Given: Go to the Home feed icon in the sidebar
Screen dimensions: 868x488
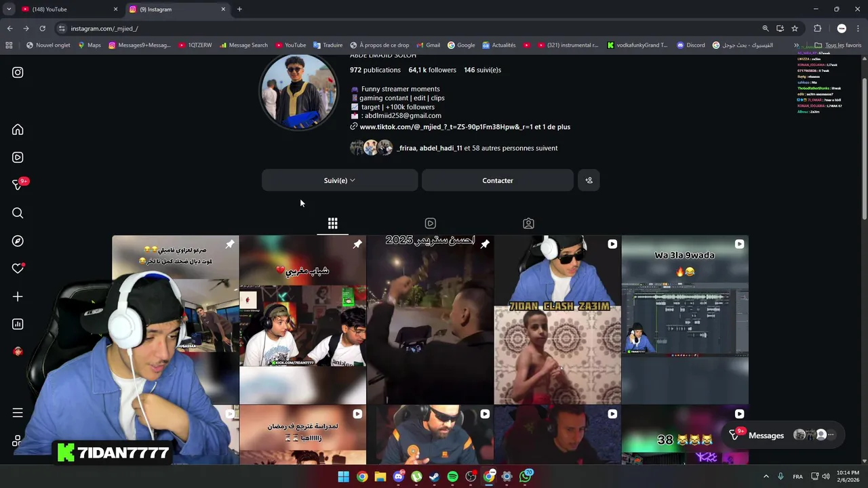Looking at the screenshot, I should click(x=18, y=129).
